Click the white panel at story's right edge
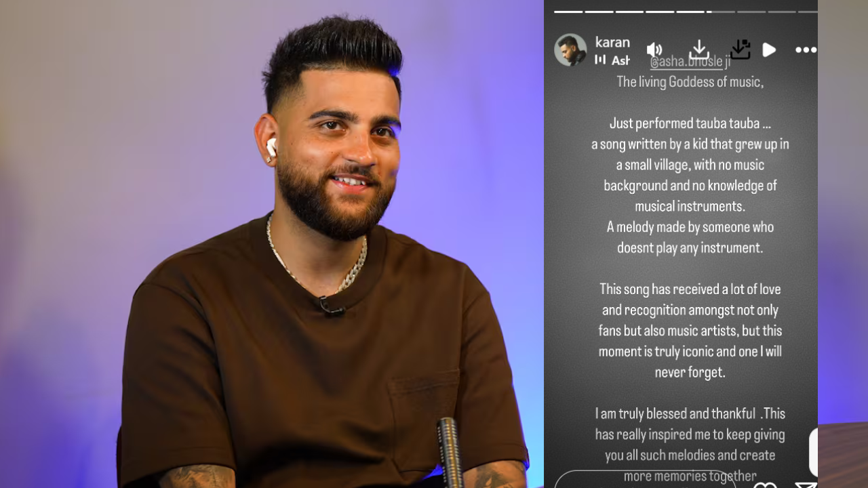This screenshot has width=868, height=488. 813,452
